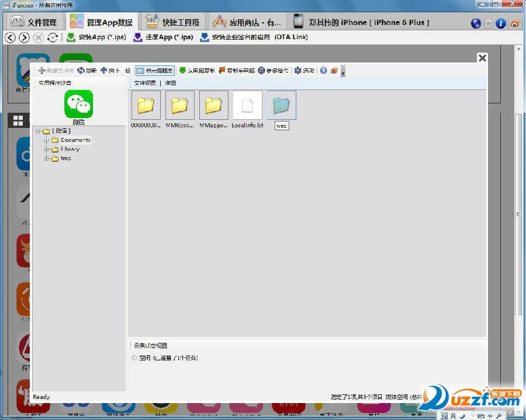Switch to the 应用商店 tab
This screenshot has height=420, width=526.
coord(247,22)
